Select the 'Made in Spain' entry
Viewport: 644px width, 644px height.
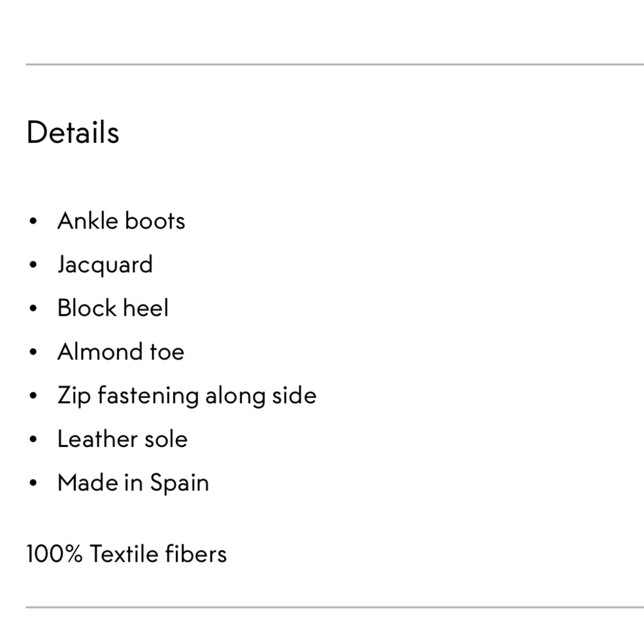click(133, 483)
